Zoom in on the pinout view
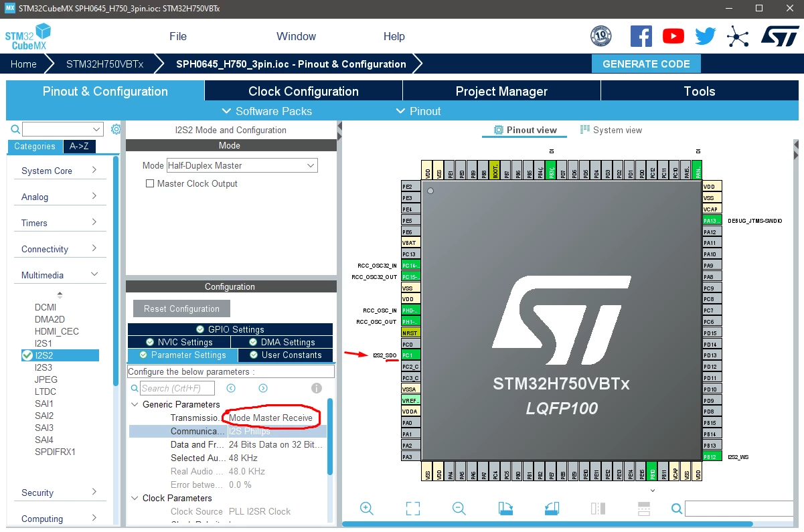 pyautogui.click(x=367, y=509)
